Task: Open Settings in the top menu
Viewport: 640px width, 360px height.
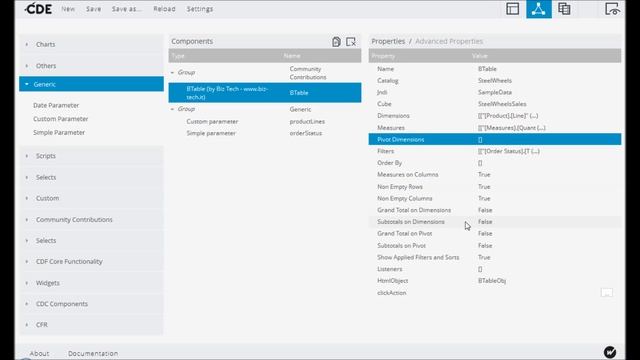Action: tap(200, 9)
